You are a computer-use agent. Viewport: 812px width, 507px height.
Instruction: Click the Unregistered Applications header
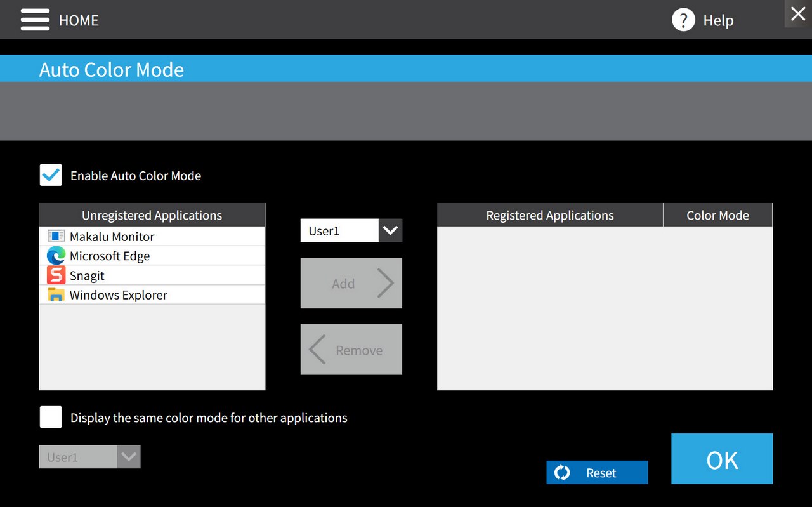coord(152,215)
